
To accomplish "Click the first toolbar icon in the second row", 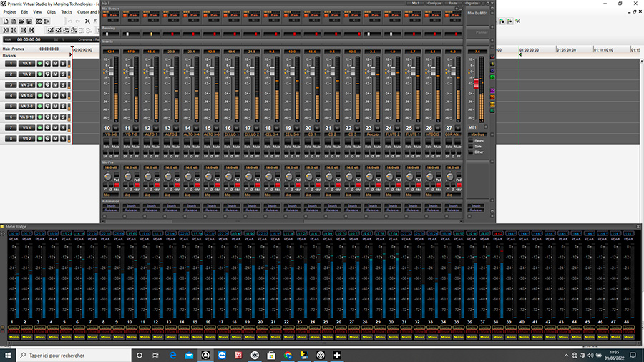I will tap(6, 30).
